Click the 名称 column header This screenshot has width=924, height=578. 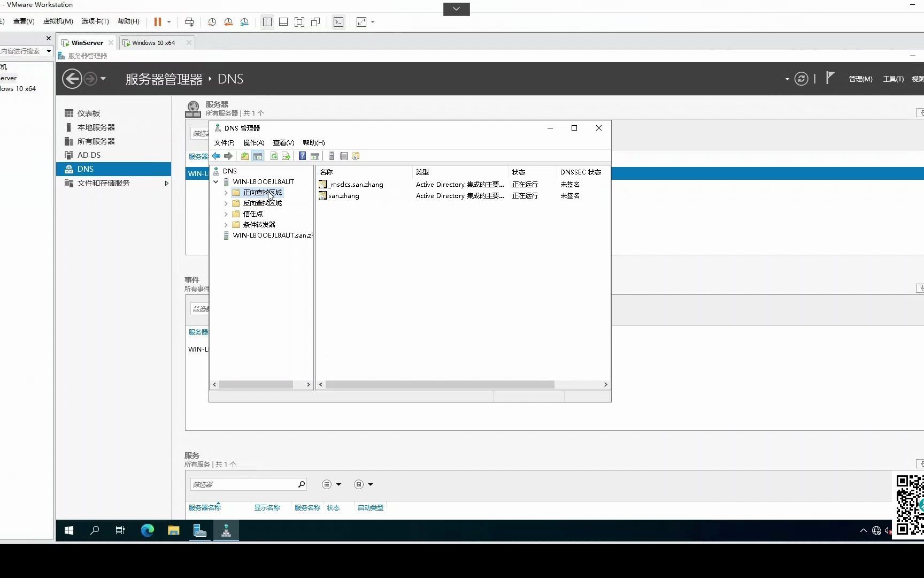(364, 172)
